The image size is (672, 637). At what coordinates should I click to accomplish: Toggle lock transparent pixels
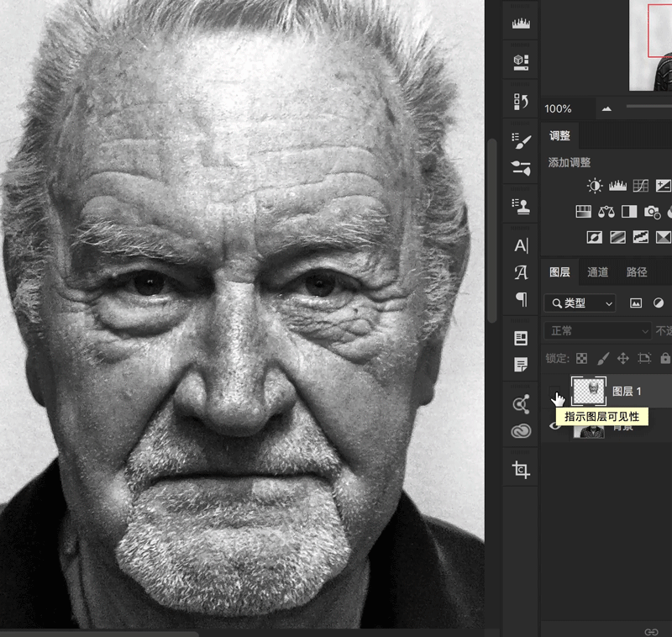pyautogui.click(x=581, y=358)
